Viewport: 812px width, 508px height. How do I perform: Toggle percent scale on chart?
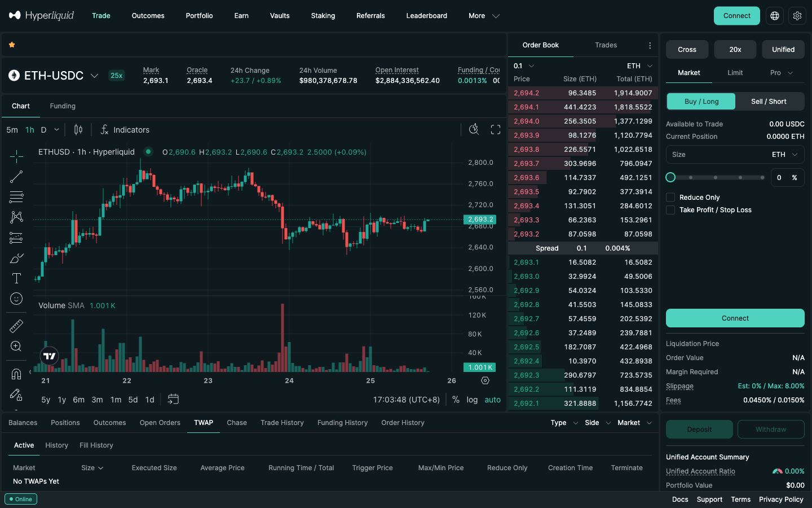456,399
